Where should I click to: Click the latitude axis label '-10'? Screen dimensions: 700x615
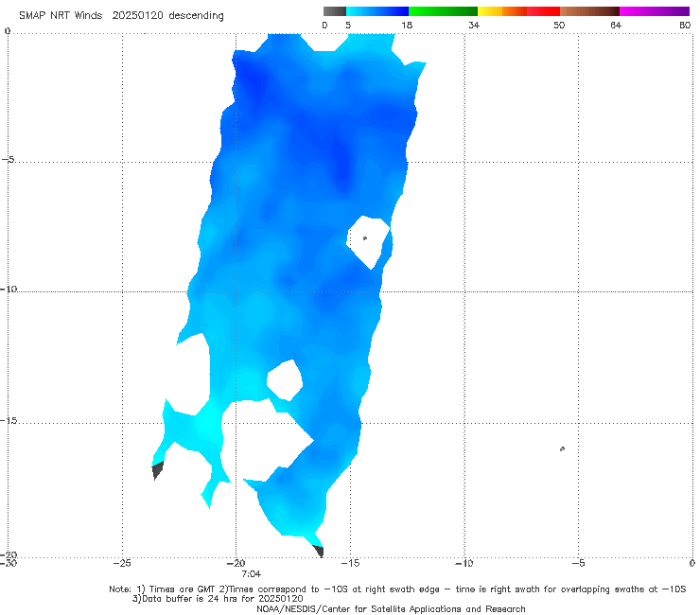point(9,289)
